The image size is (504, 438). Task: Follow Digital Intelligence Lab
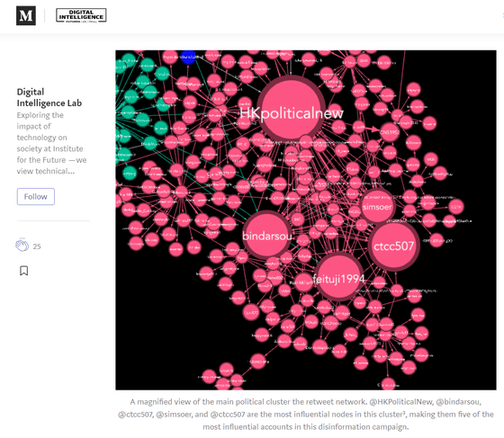[x=36, y=197]
